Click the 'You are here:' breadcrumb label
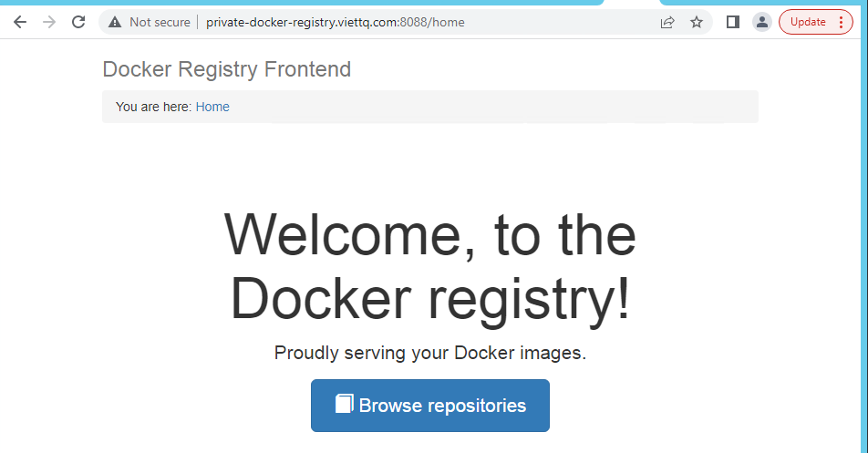 coord(153,107)
